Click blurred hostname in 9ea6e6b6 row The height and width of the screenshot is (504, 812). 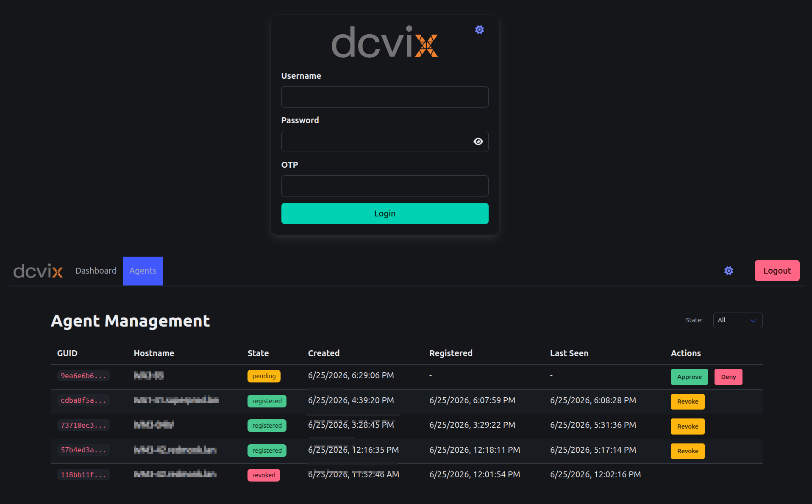pyautogui.click(x=148, y=375)
